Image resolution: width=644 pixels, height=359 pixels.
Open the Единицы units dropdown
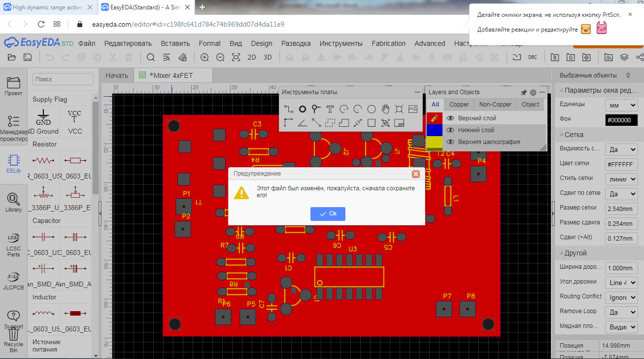click(621, 105)
